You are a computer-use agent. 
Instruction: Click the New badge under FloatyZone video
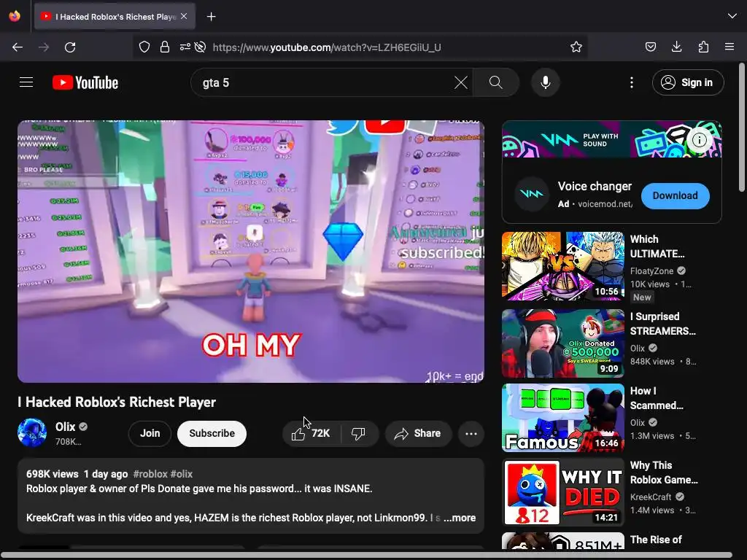(x=642, y=297)
